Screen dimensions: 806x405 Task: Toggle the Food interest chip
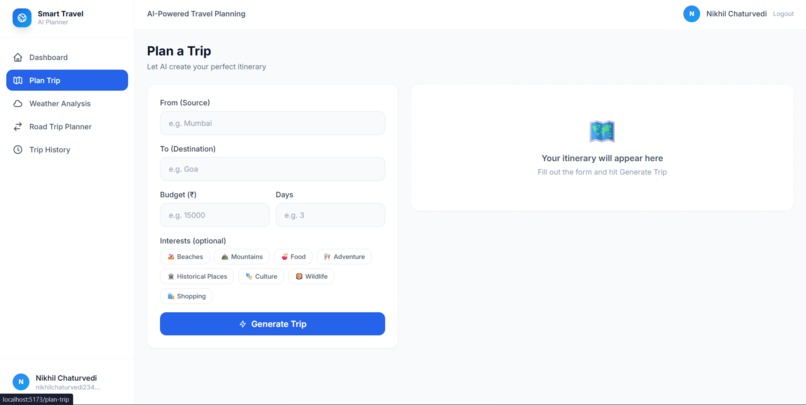[293, 256]
